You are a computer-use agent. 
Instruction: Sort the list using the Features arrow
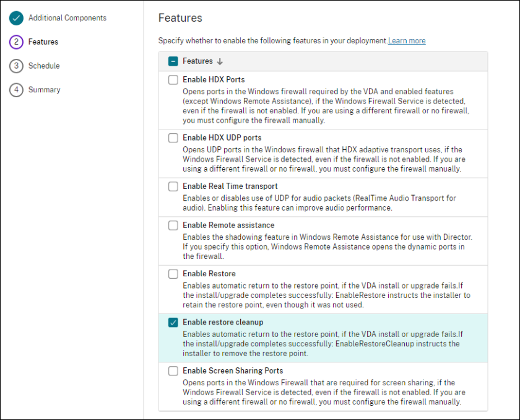(220, 61)
